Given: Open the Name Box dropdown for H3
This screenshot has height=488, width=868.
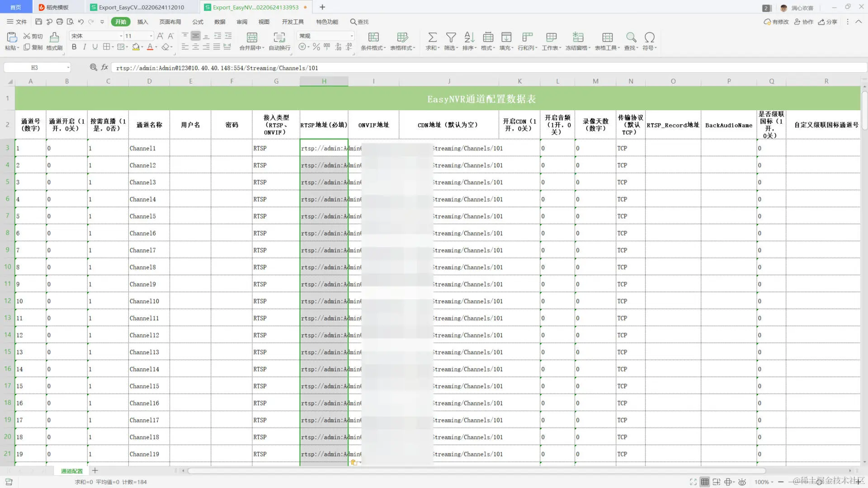Looking at the screenshot, I should coord(68,68).
